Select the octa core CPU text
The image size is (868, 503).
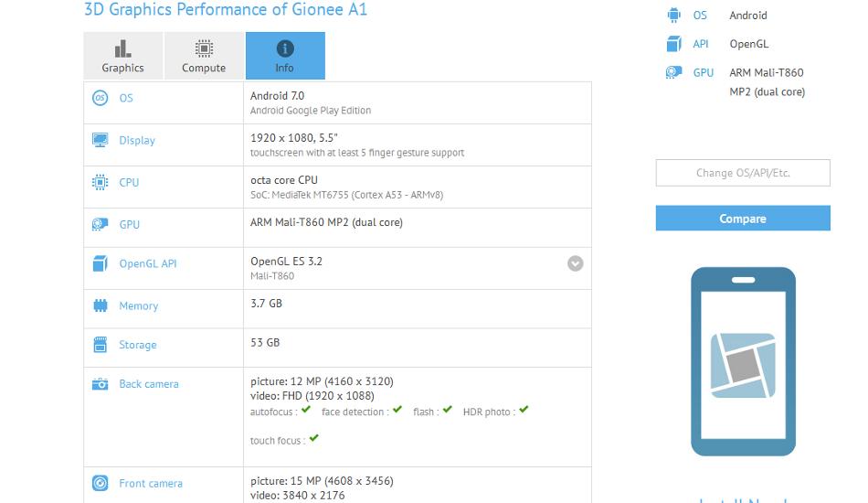point(284,180)
